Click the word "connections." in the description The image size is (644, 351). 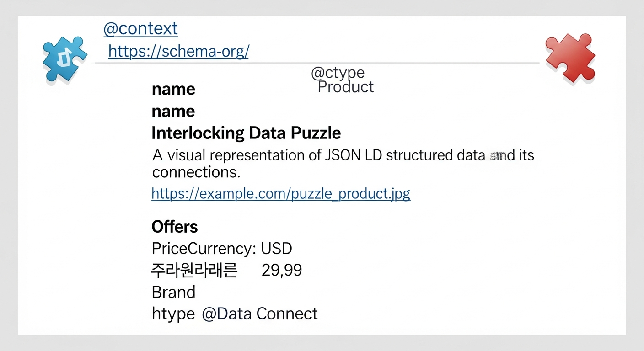(196, 173)
